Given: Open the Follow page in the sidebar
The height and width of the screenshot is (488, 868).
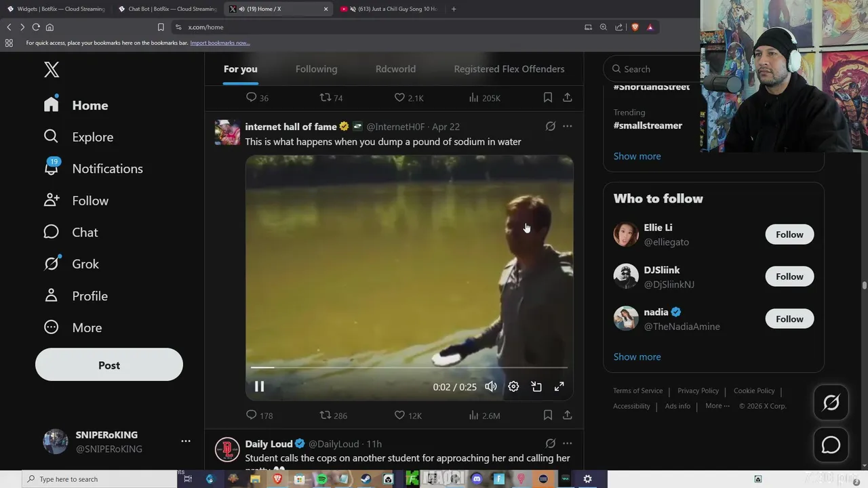Looking at the screenshot, I should click(x=76, y=201).
